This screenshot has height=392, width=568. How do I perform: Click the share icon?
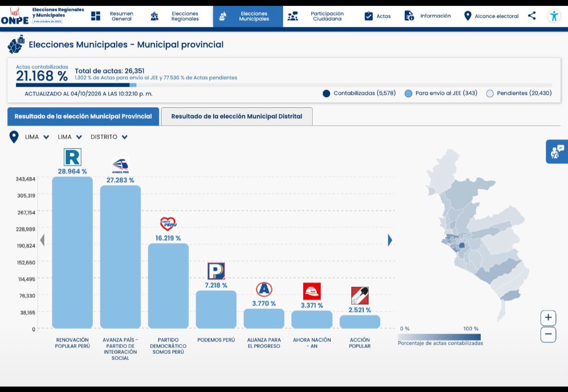[x=532, y=16]
